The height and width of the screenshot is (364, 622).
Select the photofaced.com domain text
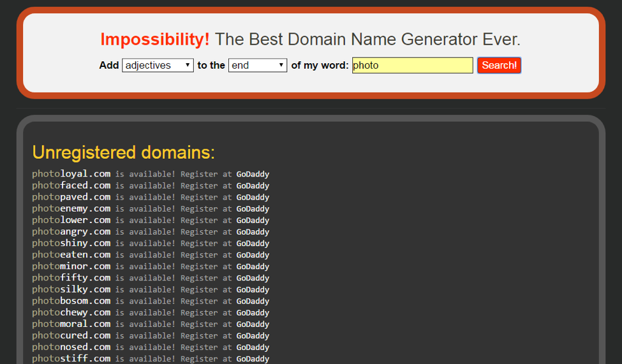click(71, 185)
